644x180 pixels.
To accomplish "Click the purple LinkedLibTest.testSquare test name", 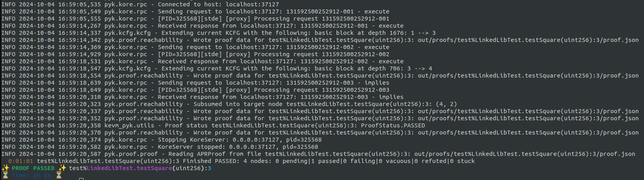I will (x=129, y=168).
